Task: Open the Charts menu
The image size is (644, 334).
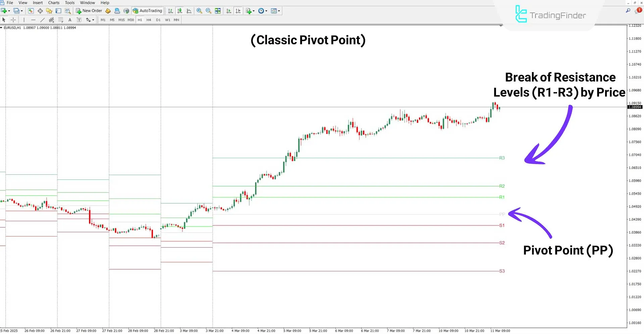Action: coord(53,3)
